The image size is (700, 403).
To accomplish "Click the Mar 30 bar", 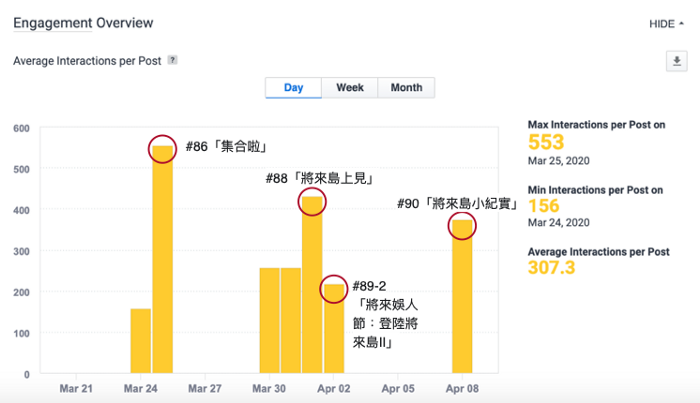I will coord(269,320).
